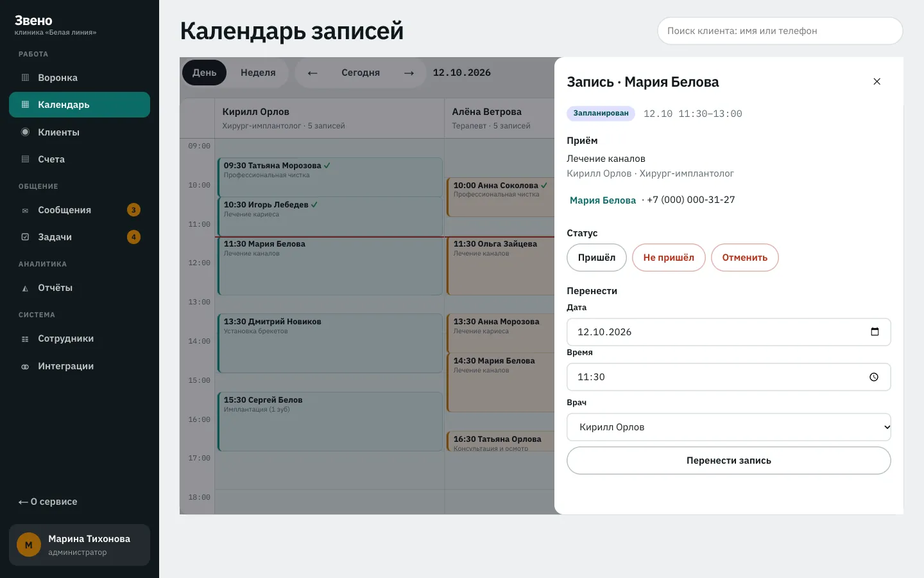Image resolution: width=924 pixels, height=578 pixels.
Task: Open 11:30 Ольга Зайцева appointment
Action: point(501,266)
